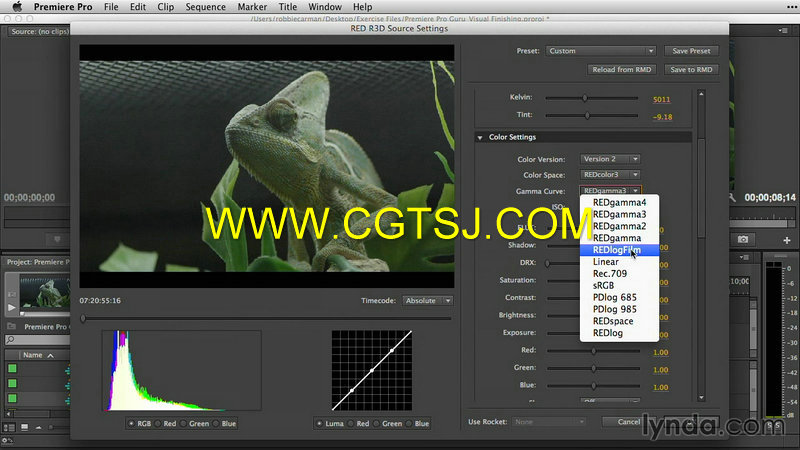This screenshot has height=450, width=800.
Task: Open the Use Rocket dropdown
Action: point(548,422)
